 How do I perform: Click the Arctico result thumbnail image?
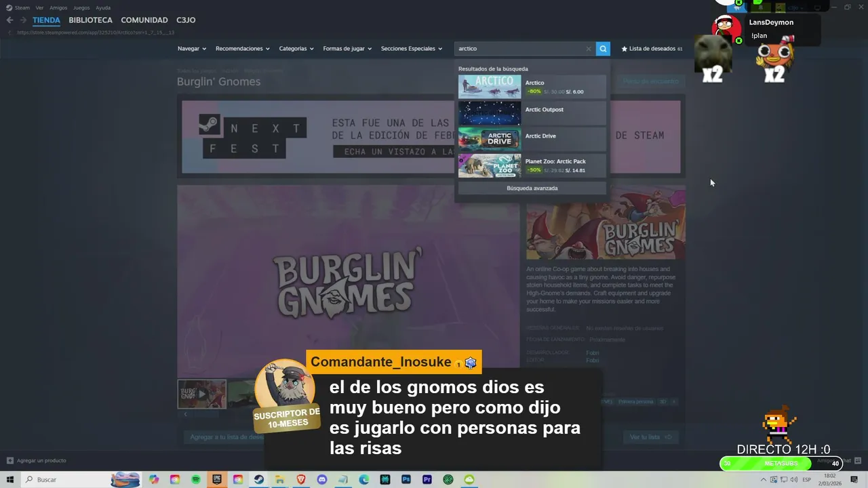pyautogui.click(x=490, y=87)
